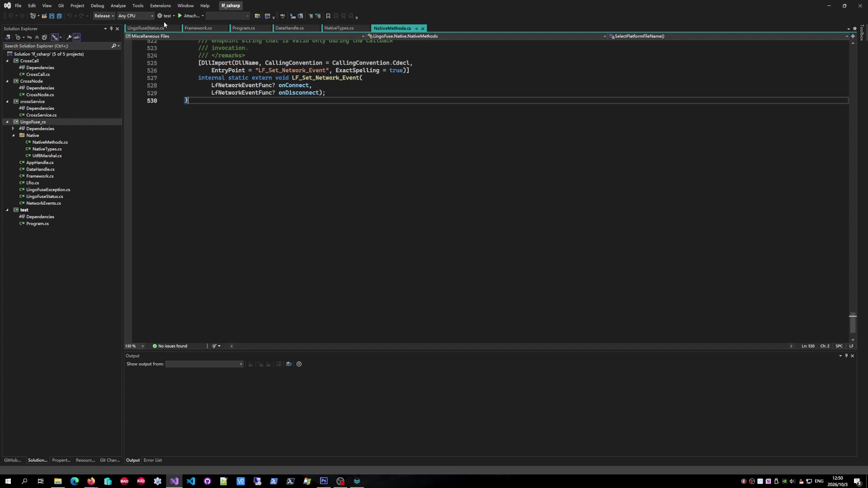Click the Solution Explorer search magnifier icon

click(x=114, y=46)
